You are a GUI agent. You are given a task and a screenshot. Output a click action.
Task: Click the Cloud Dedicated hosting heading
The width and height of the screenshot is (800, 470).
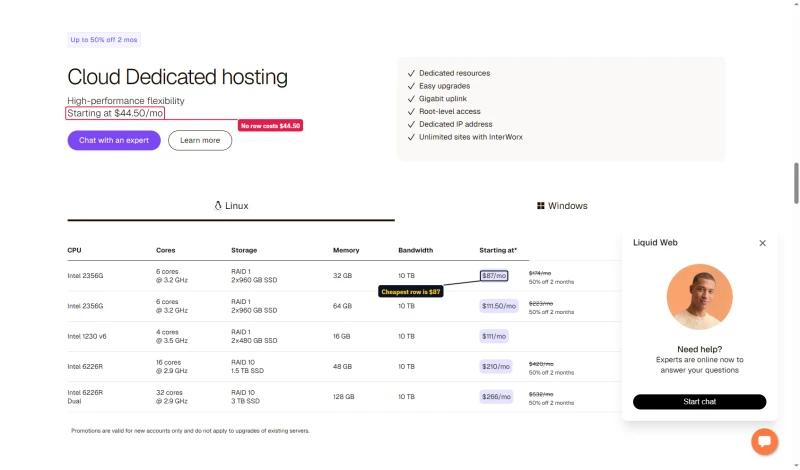[x=178, y=77]
